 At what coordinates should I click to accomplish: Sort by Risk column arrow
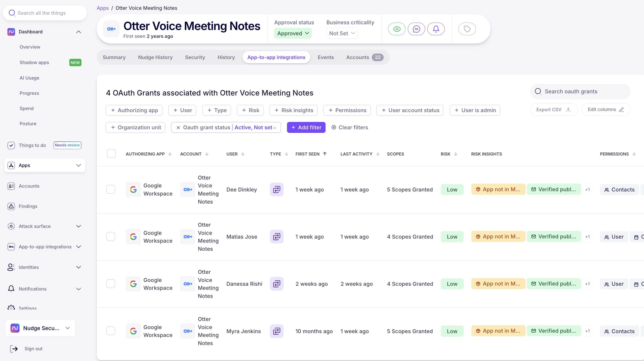[x=456, y=154]
